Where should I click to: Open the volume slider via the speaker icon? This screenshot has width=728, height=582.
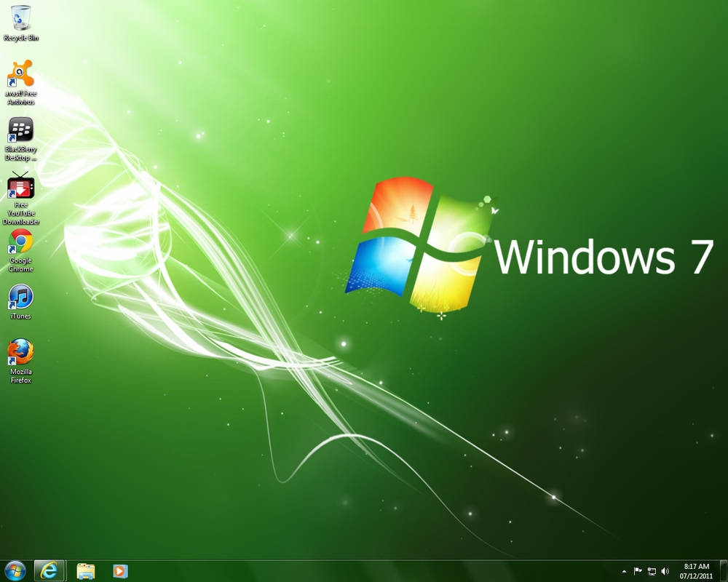(x=665, y=571)
